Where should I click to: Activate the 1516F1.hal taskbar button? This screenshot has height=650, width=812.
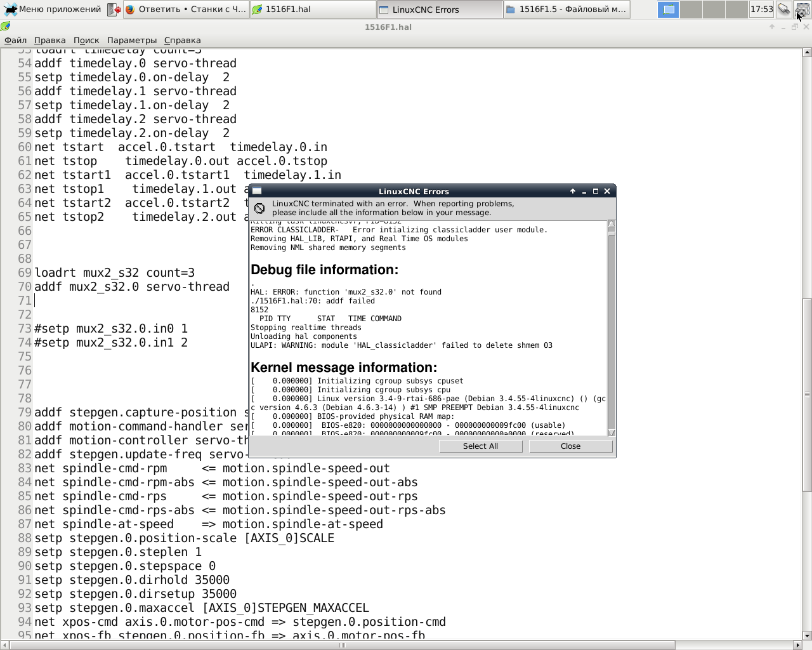coord(313,10)
